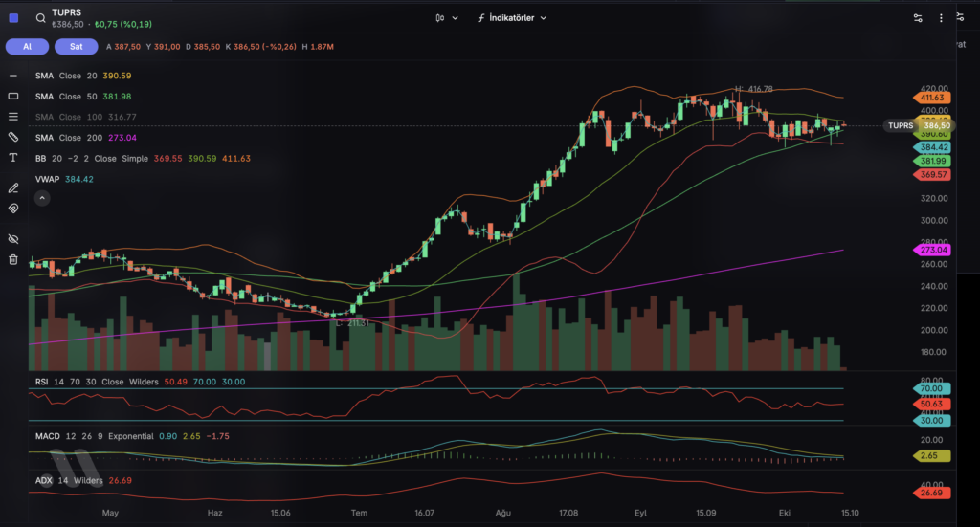Click the teal 384.42 VWAP price tag
Image resolution: width=980 pixels, height=527 pixels.
(932, 147)
